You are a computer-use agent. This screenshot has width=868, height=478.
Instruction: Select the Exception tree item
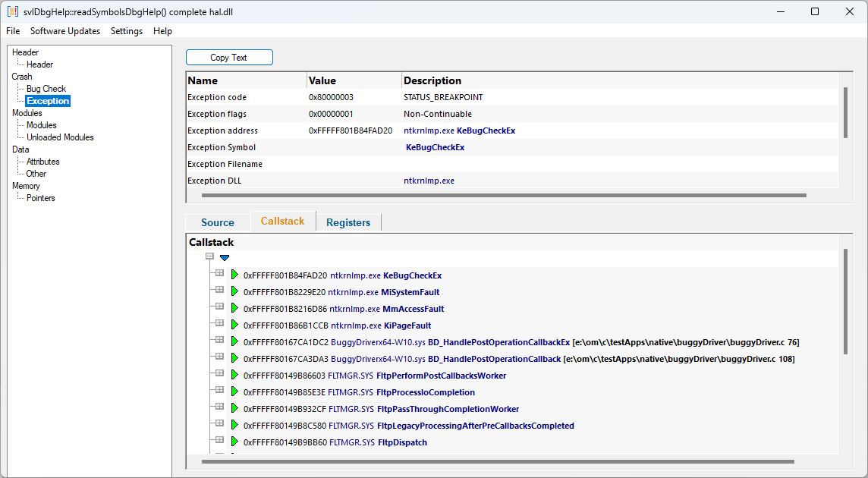coord(48,101)
